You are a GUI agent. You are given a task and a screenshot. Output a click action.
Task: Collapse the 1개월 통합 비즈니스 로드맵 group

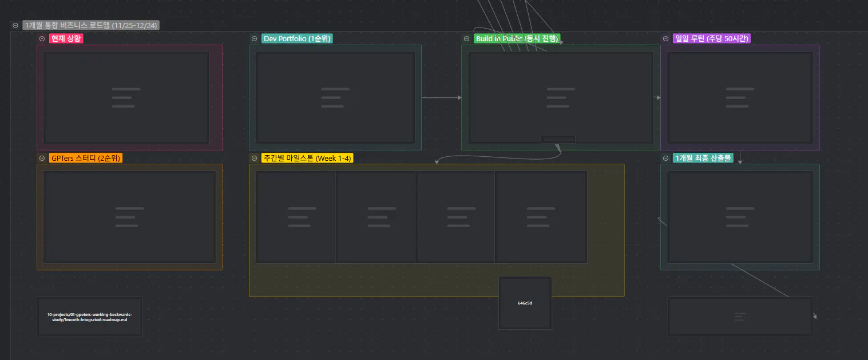coord(15,25)
